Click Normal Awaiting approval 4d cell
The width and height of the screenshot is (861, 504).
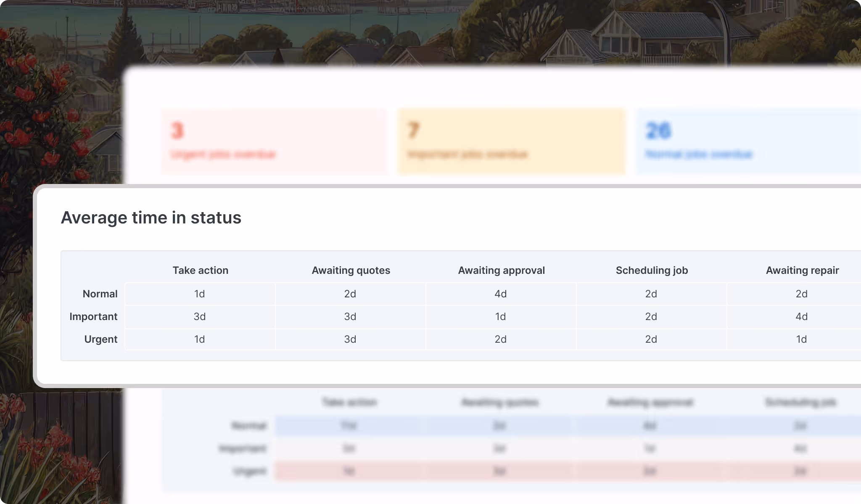pyautogui.click(x=501, y=294)
